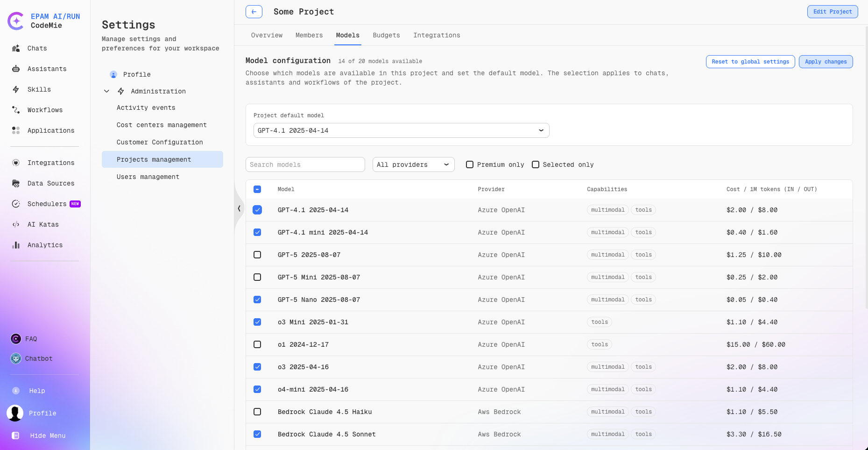Collapse the settings panel with side handle
868x450 pixels.
(x=239, y=208)
